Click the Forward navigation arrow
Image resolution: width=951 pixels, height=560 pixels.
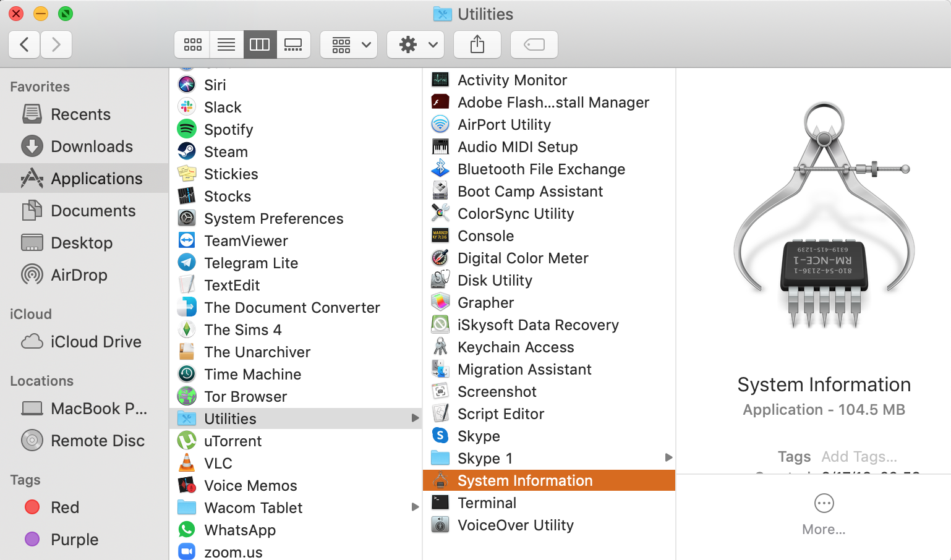click(x=56, y=45)
